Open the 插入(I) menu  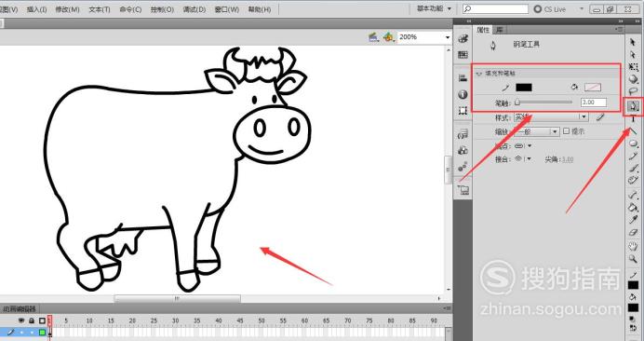pyautogui.click(x=36, y=9)
